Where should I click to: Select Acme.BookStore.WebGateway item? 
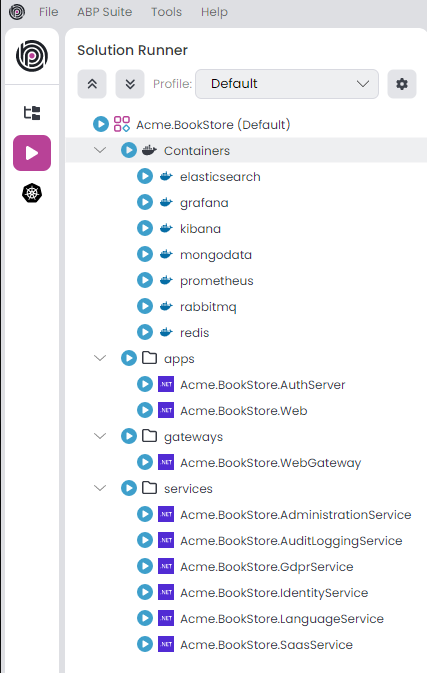270,463
